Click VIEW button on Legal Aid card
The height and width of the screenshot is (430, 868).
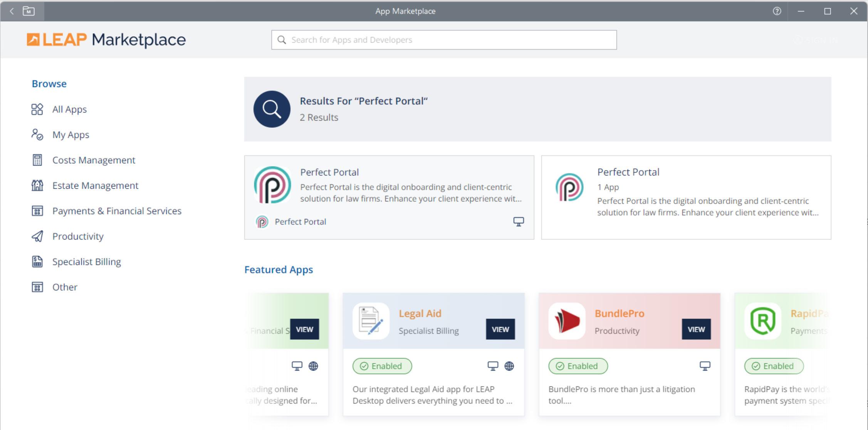(500, 329)
